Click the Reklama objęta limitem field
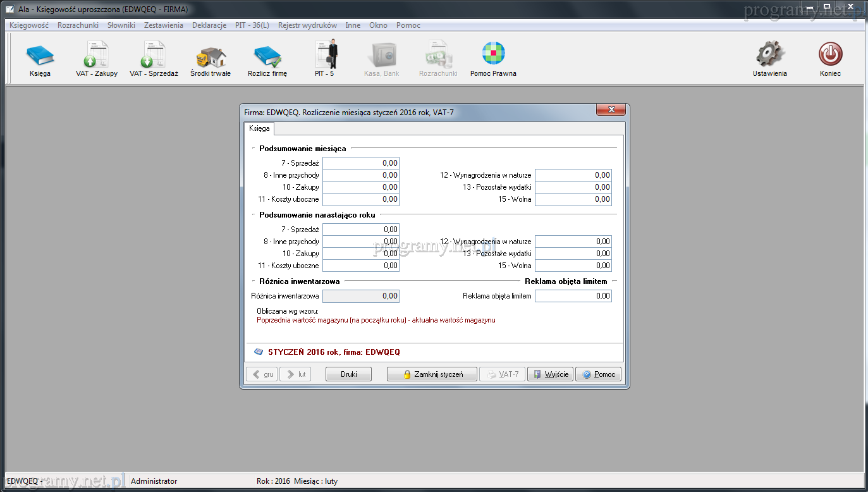Viewport: 868px width, 492px height. pos(573,296)
